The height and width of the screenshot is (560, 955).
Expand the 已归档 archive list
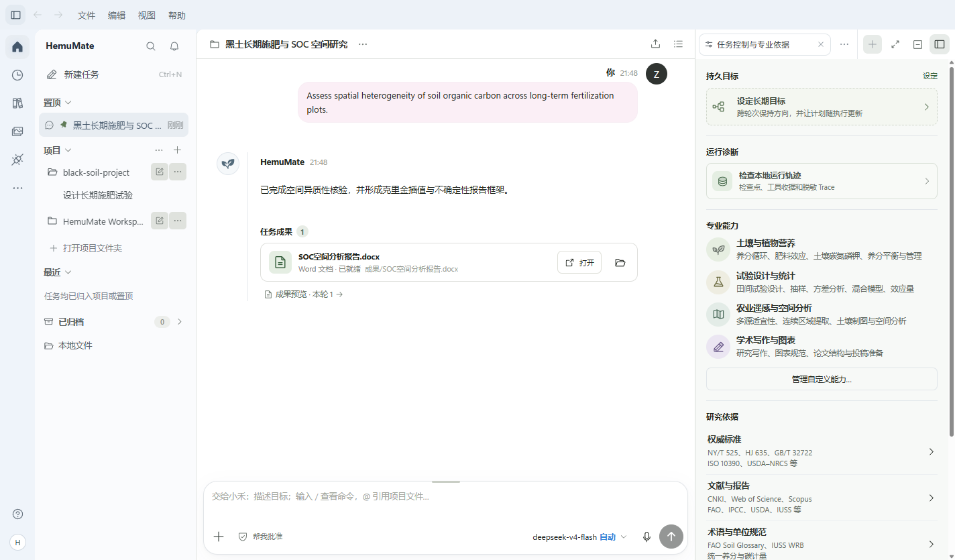coord(180,322)
